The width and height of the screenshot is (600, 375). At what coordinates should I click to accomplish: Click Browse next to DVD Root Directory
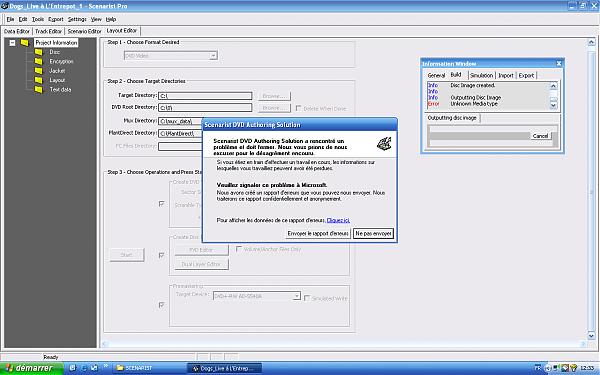point(274,108)
